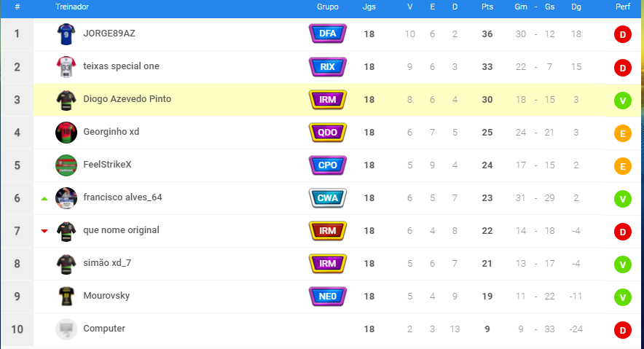Click FeelStrikeX's green club badge avatar
Screen dimensions: 644x349
66,165
